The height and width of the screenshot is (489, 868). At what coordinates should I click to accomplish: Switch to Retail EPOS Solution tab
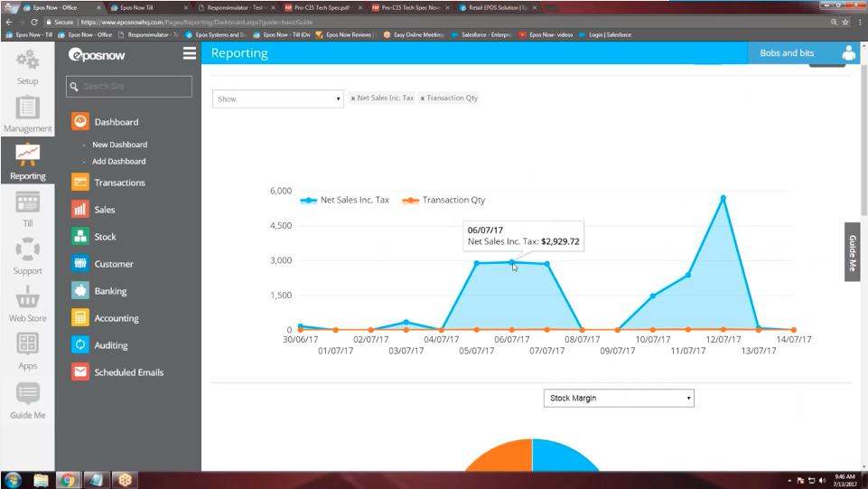[x=499, y=8]
